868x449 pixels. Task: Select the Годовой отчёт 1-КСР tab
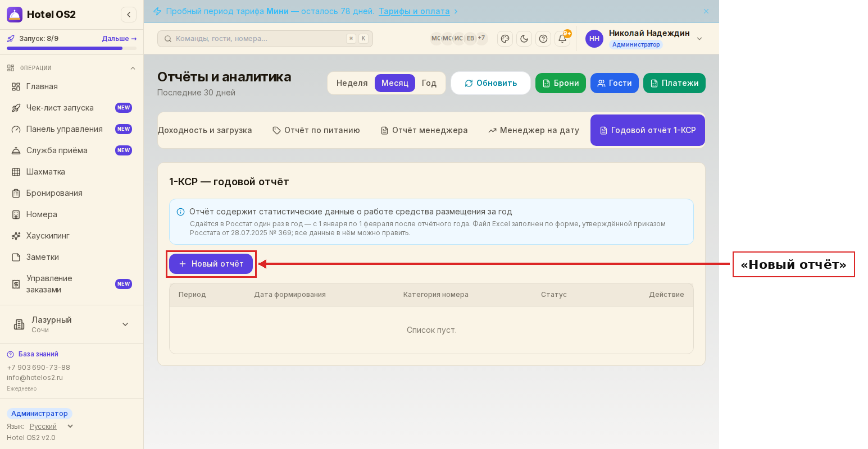648,130
